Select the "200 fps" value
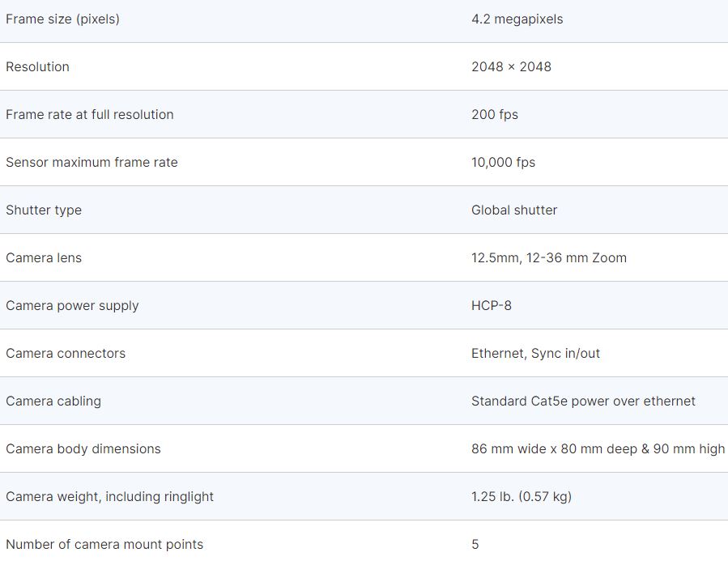The height and width of the screenshot is (565, 728). pyautogui.click(x=494, y=114)
